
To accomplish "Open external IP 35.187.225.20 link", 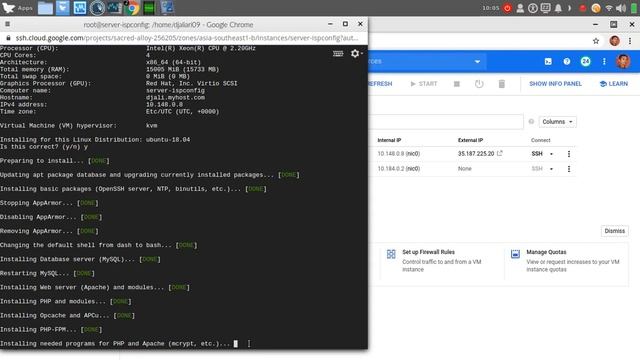I will (480, 153).
